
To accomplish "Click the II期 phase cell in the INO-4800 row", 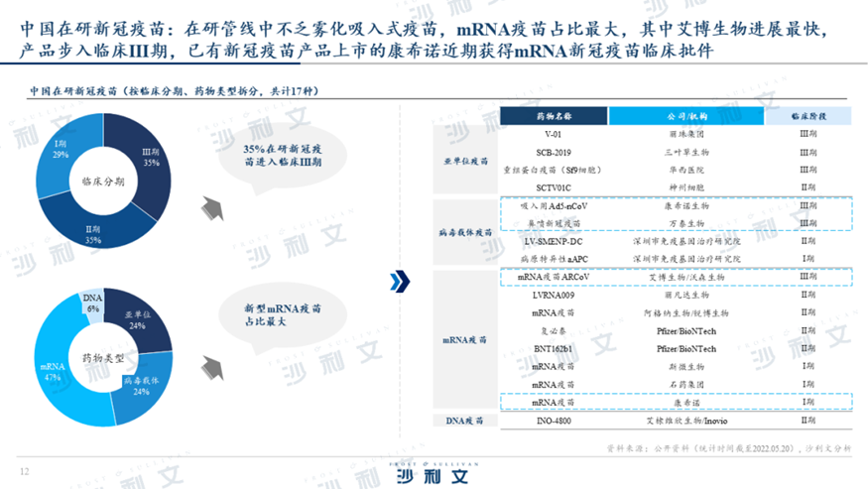I will pos(808,421).
